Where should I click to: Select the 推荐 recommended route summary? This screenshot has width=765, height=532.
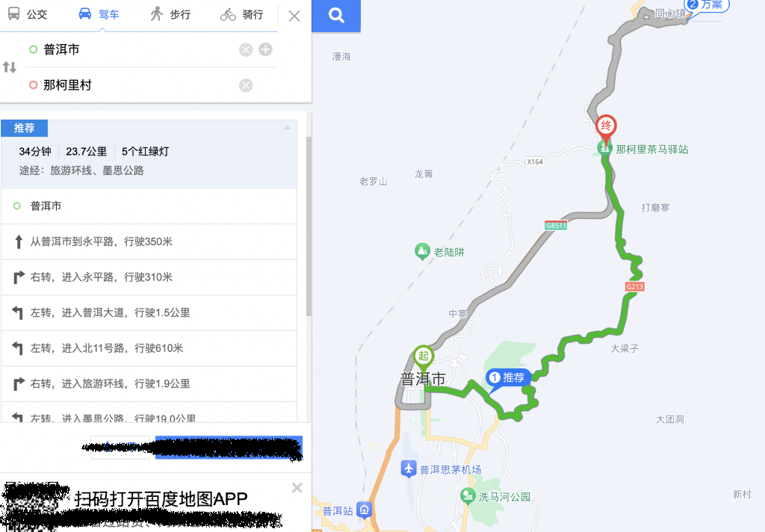click(x=149, y=154)
